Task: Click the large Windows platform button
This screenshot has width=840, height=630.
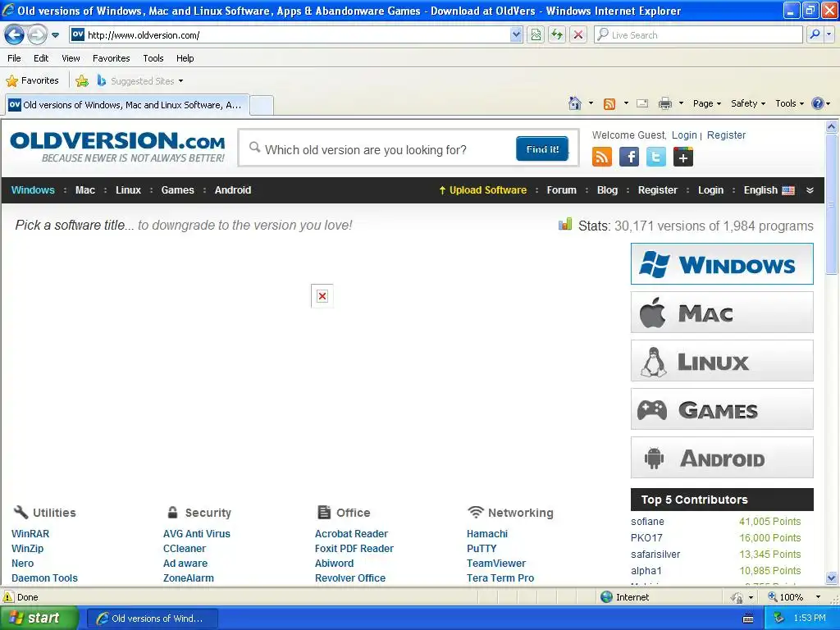Action: coord(722,263)
